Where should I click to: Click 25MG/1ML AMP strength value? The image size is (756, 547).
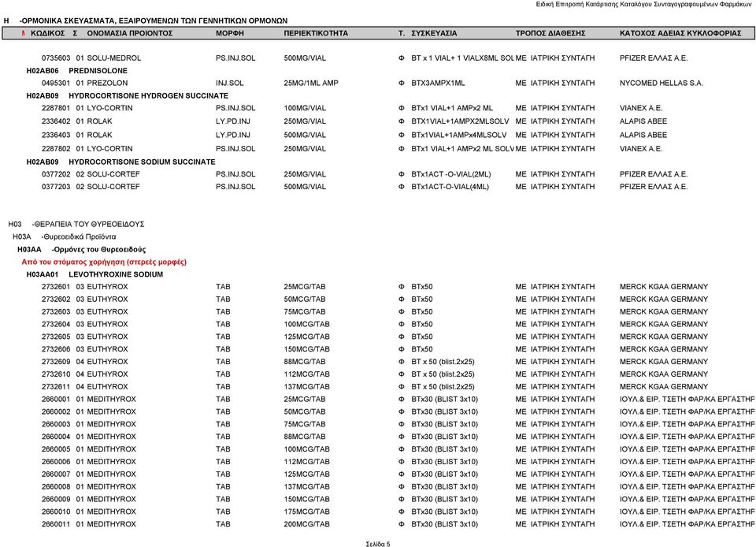(x=311, y=83)
